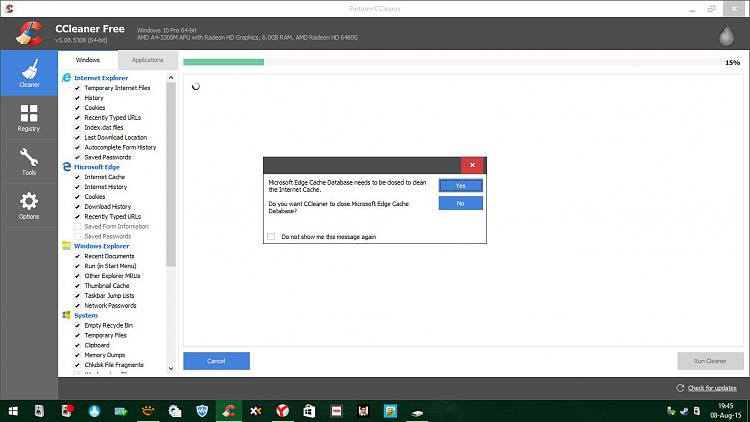The height and width of the screenshot is (422, 750).
Task: Open the Options section
Action: pos(29,206)
